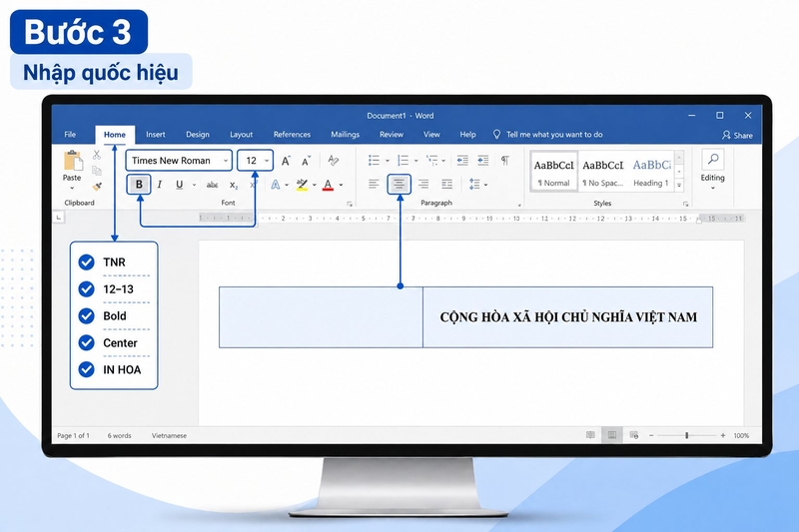Insert a numbered list
The width and height of the screenshot is (799, 532).
pos(403,161)
